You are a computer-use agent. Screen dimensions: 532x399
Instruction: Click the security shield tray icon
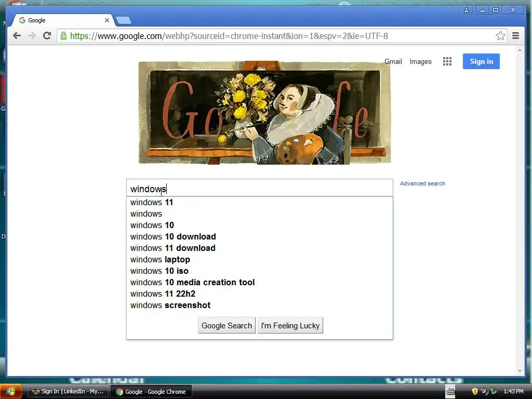coord(475,391)
